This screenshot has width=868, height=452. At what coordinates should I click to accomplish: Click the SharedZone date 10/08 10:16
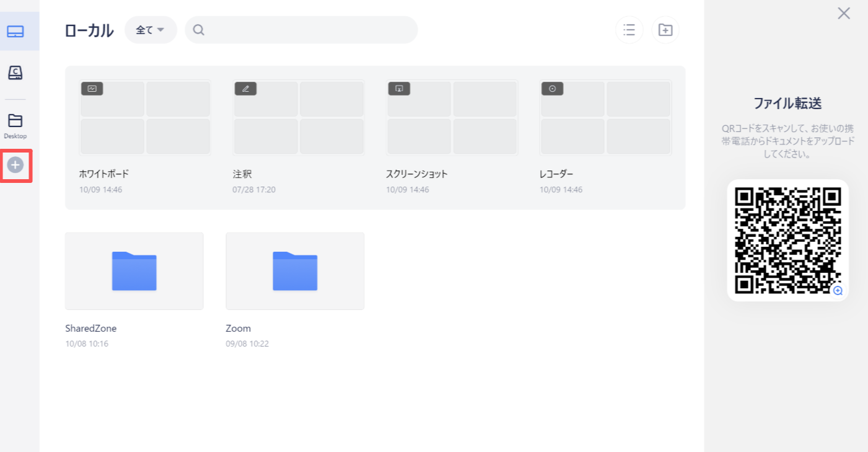click(x=87, y=343)
